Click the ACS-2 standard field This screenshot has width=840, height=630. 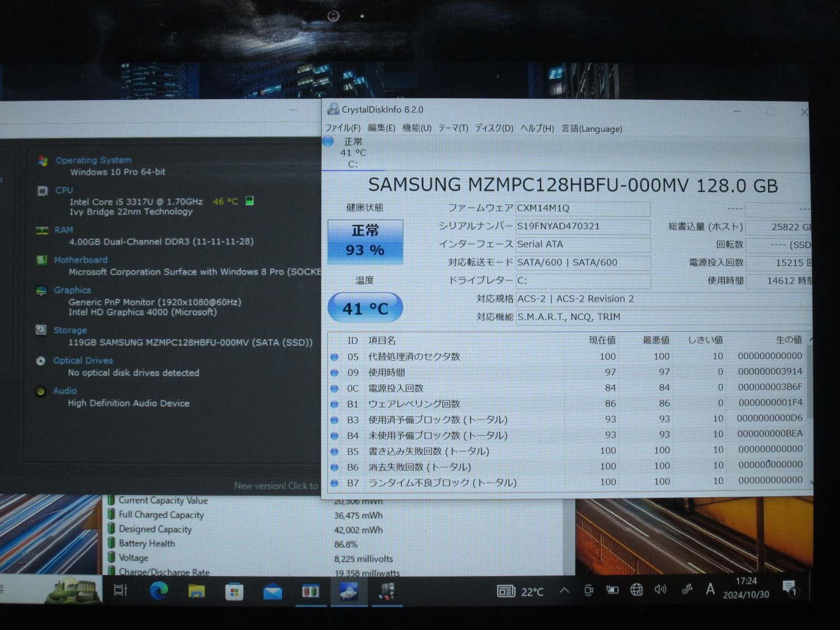664,299
